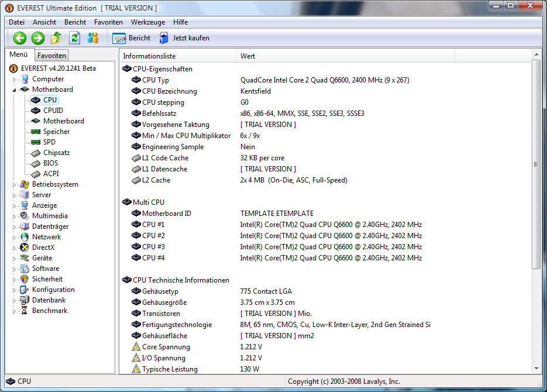The image size is (547, 392).
Task: Go up one level with the folder arrow icon
Action: click(x=56, y=38)
